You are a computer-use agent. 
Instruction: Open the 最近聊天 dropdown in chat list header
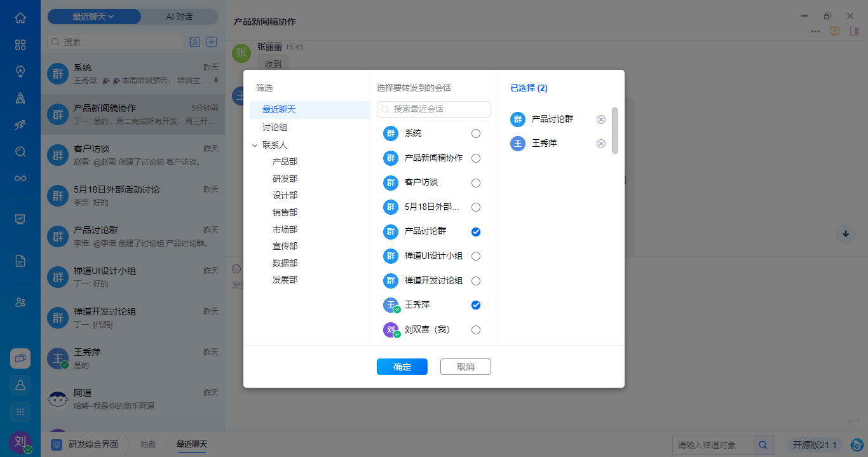(94, 17)
